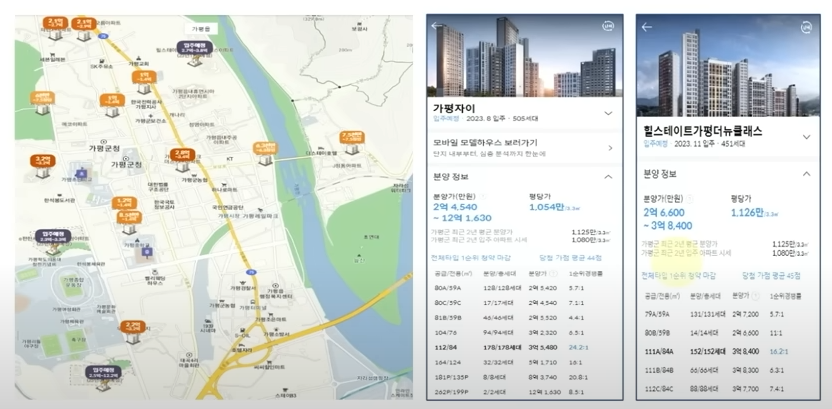Expand the 가평자이 title dropdown chevron
The height and width of the screenshot is (409, 832).
pos(608,113)
